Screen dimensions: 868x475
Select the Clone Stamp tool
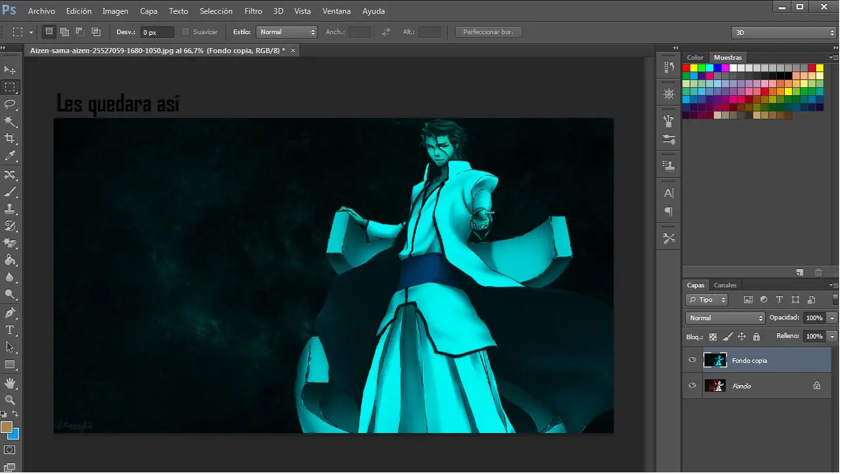pos(10,209)
